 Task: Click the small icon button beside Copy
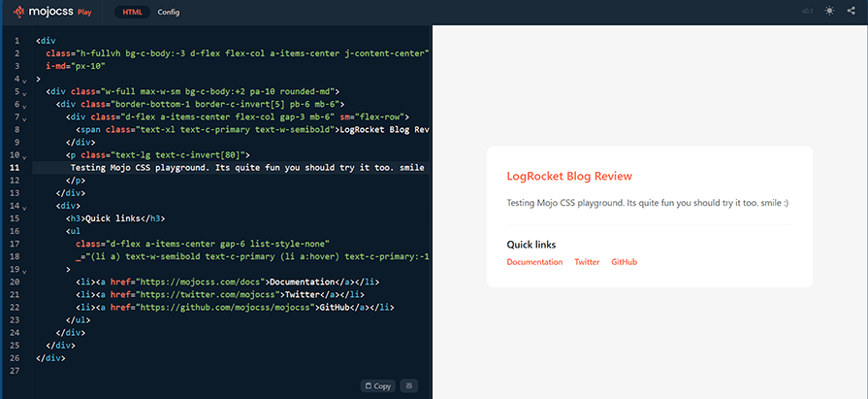(x=408, y=385)
